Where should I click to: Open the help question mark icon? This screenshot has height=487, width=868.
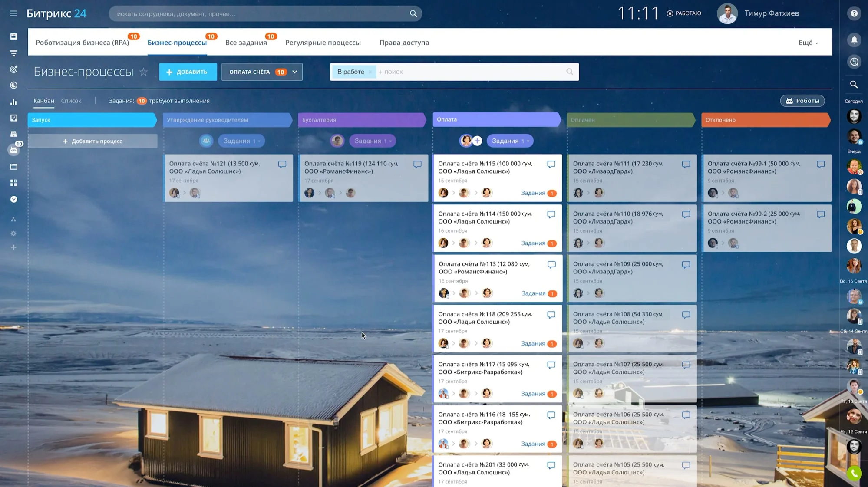click(x=854, y=13)
